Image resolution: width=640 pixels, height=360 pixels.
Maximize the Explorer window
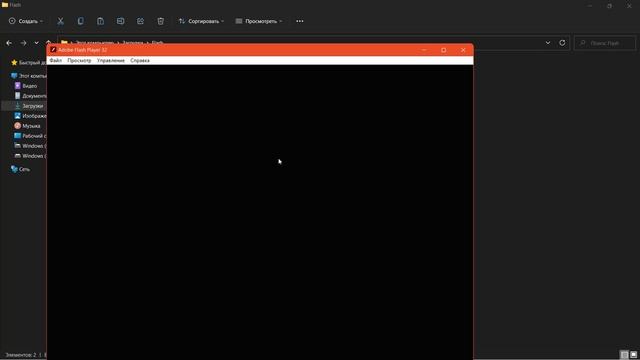pyautogui.click(x=609, y=6)
